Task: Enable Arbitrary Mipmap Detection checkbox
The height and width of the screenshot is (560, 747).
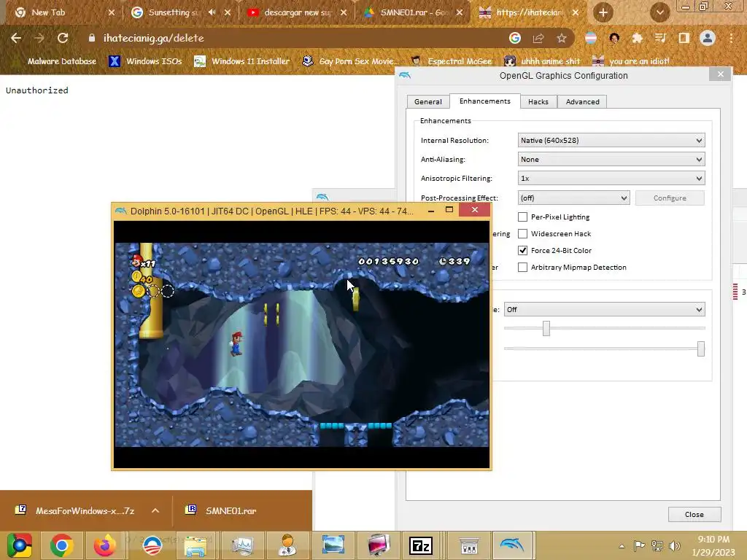Action: click(x=522, y=267)
